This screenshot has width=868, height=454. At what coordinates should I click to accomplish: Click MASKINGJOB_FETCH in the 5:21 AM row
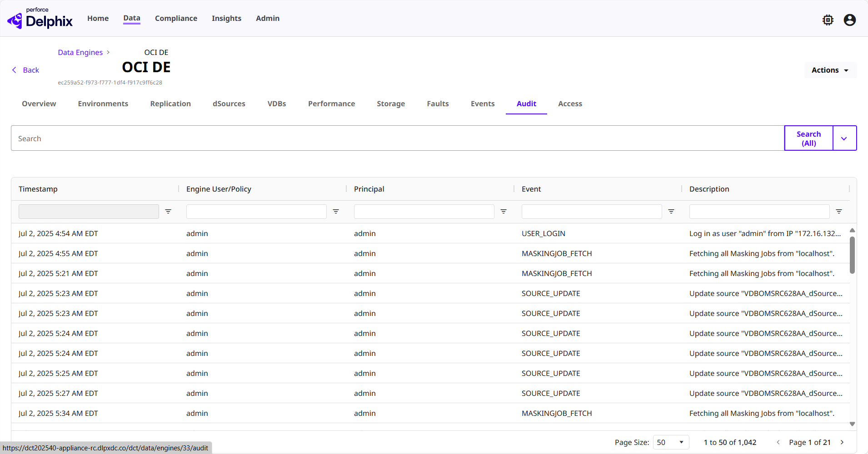pyautogui.click(x=557, y=273)
